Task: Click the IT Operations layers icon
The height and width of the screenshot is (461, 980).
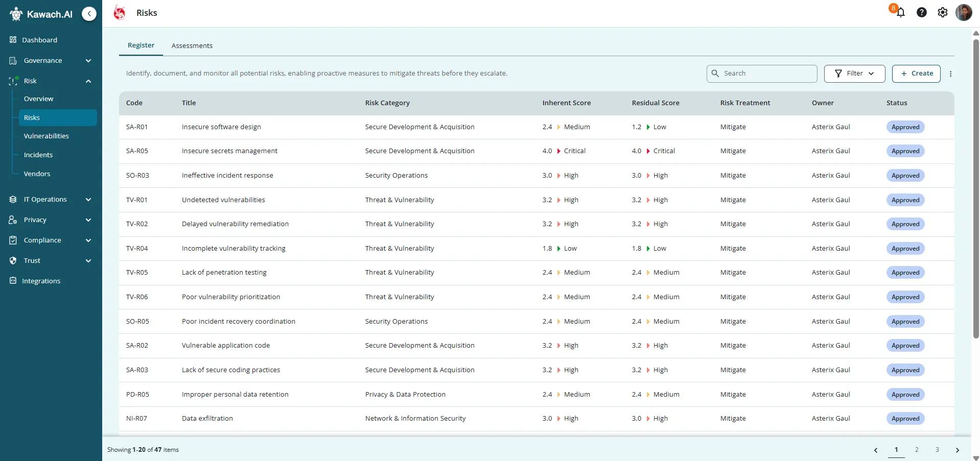Action: click(13, 199)
